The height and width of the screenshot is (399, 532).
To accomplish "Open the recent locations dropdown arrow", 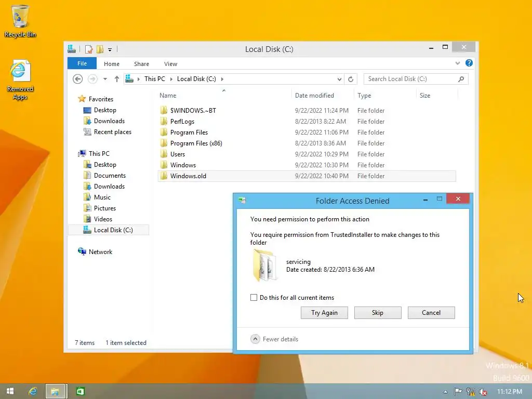I will [105, 79].
